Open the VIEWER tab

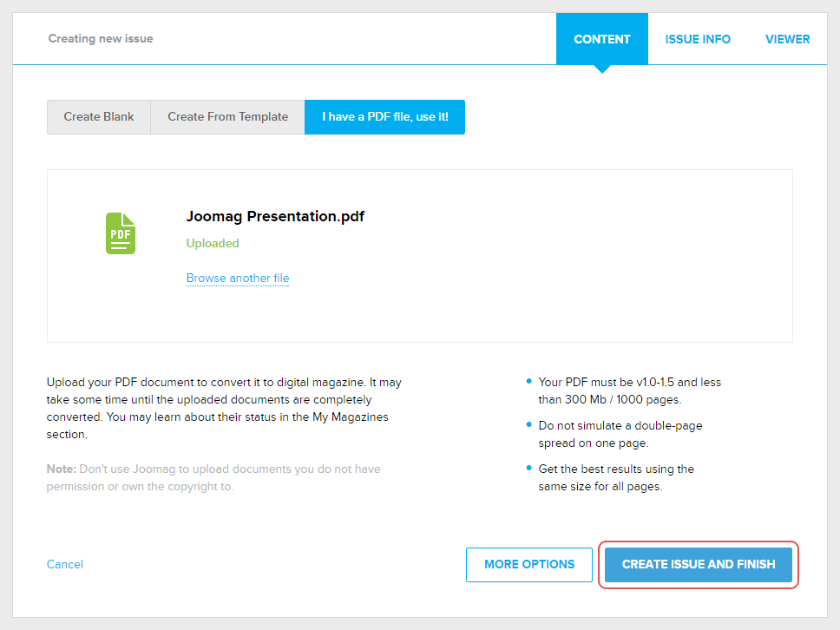tap(787, 39)
